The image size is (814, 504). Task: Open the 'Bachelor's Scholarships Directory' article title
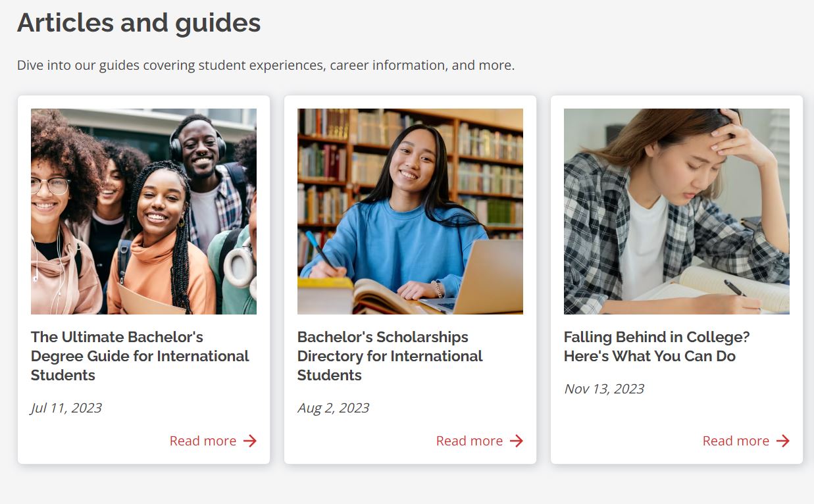tap(390, 356)
